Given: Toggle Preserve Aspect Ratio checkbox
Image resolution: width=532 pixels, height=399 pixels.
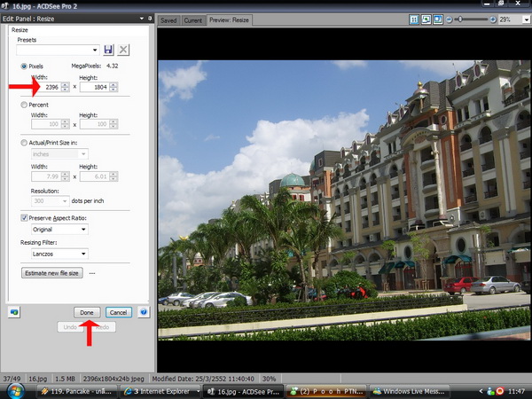Looking at the screenshot, I should coord(24,217).
